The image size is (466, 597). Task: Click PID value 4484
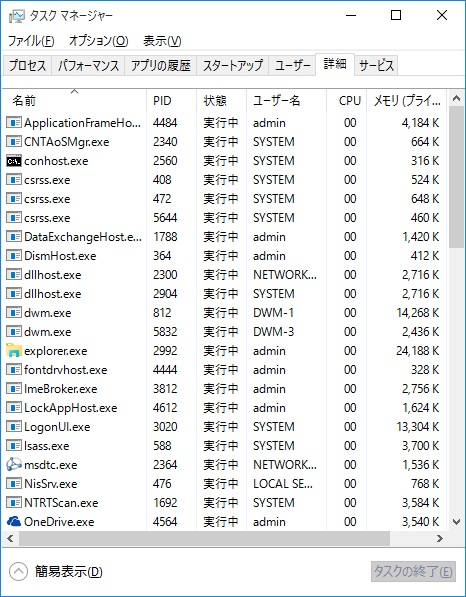[x=165, y=123]
